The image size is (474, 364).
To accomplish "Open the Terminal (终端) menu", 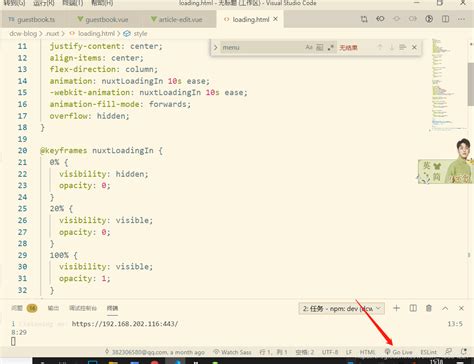I will coord(72,3).
